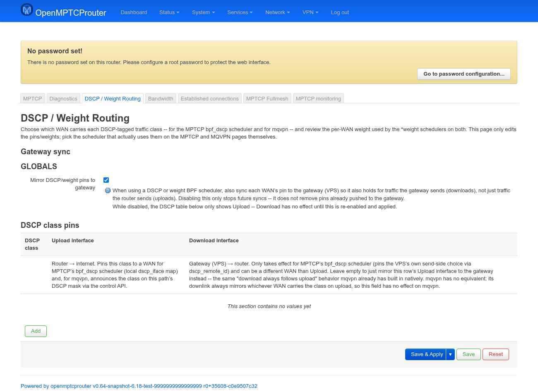Open the Established connections tab
Viewport: 538px width, 392px height.
tap(210, 98)
